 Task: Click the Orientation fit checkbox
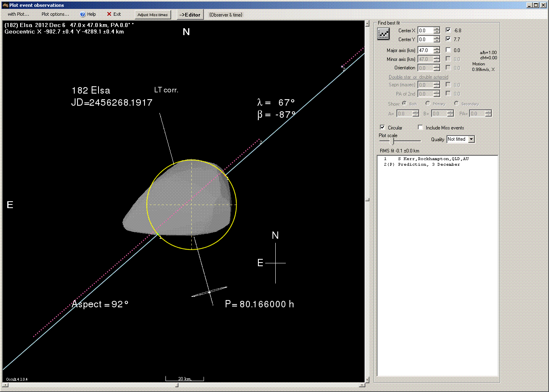click(448, 68)
